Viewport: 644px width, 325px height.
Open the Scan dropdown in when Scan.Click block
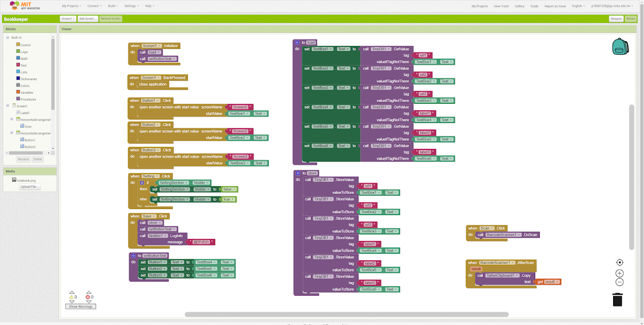[486, 228]
